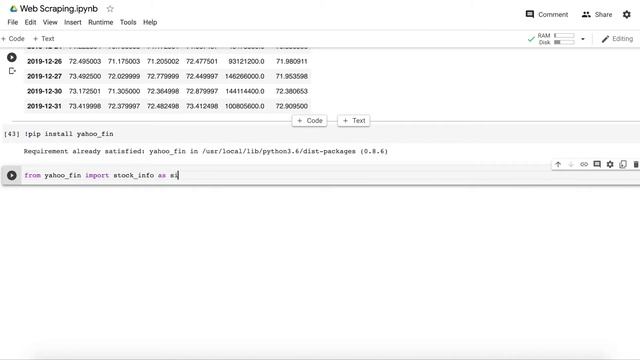Open notebook settings gear icon
Screen dimensions: 640x360
click(627, 14)
